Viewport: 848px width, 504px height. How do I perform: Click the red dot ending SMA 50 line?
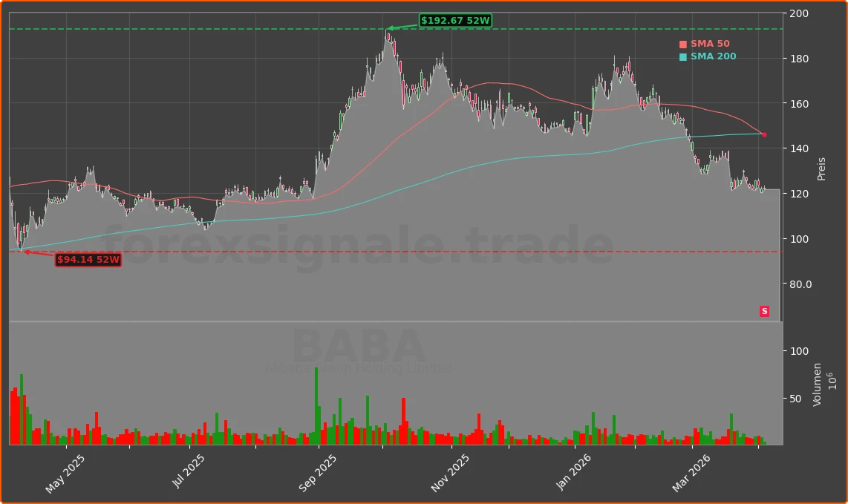(764, 134)
